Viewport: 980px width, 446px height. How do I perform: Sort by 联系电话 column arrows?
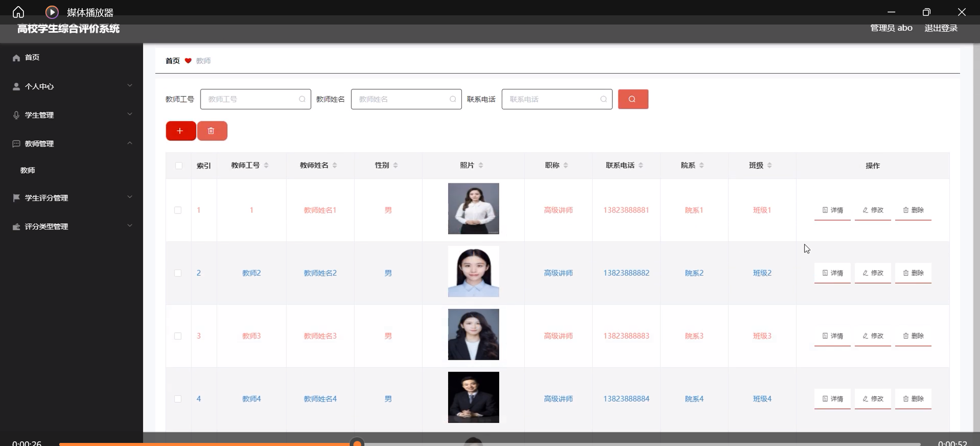(x=641, y=165)
